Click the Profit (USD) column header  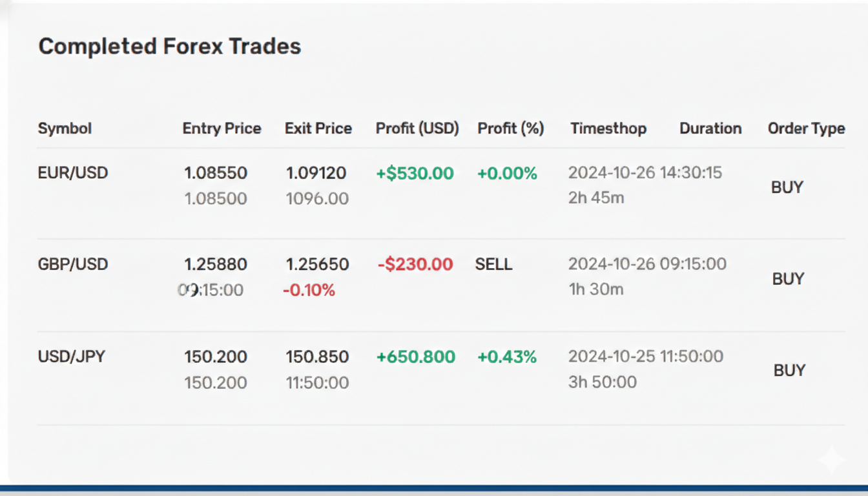[417, 129]
